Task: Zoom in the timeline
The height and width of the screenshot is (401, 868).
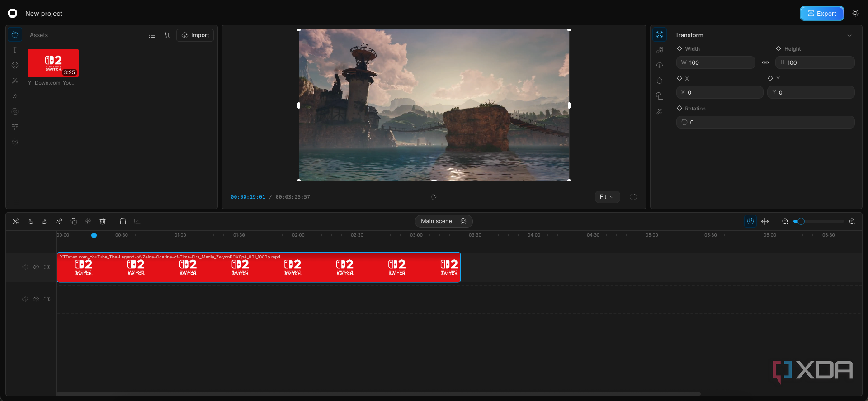Action: coord(852,221)
